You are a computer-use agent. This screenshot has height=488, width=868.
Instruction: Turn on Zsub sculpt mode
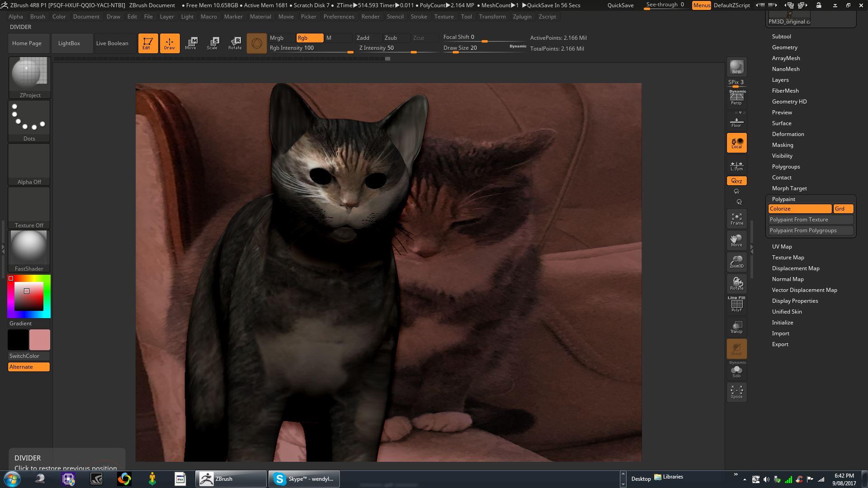click(396, 38)
